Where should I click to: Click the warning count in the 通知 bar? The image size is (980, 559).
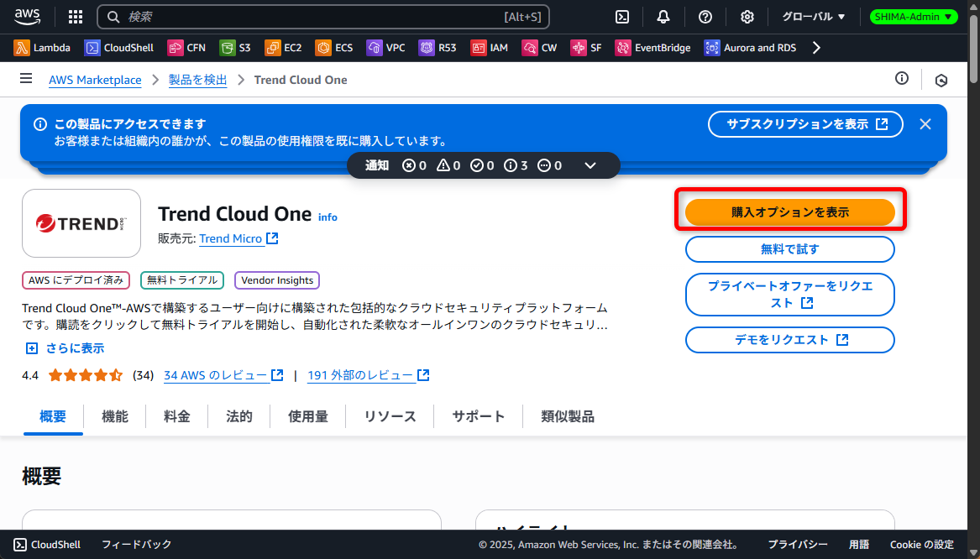click(448, 165)
